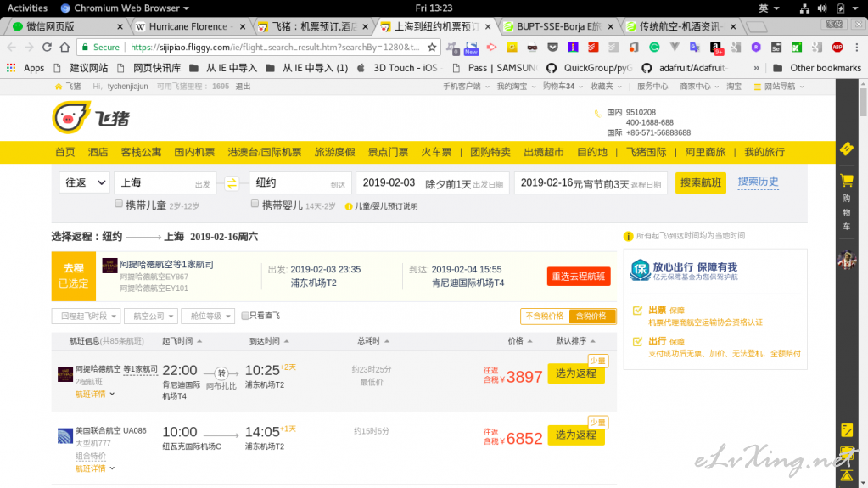Screen dimensions: 868x488
Task: Go to browser home page icon
Action: (64, 47)
